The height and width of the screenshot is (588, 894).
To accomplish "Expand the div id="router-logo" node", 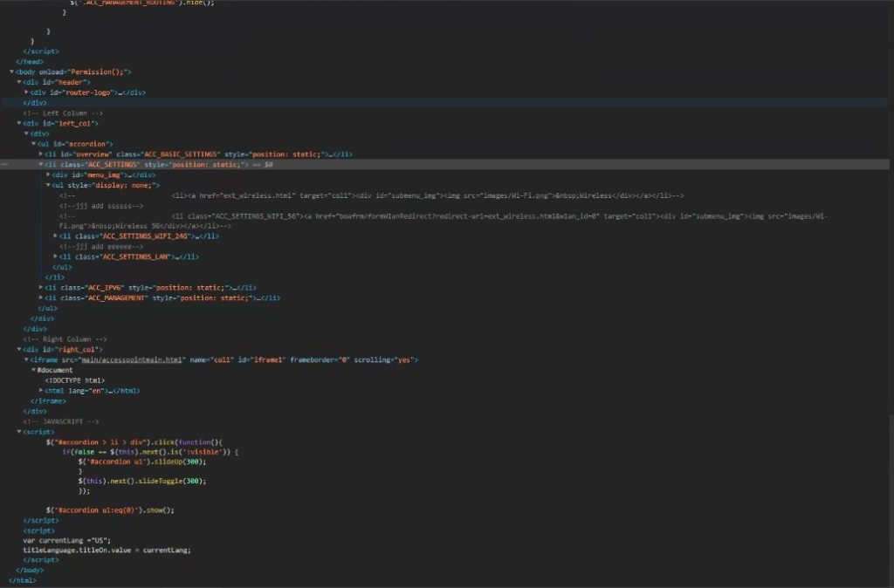I will point(26,92).
